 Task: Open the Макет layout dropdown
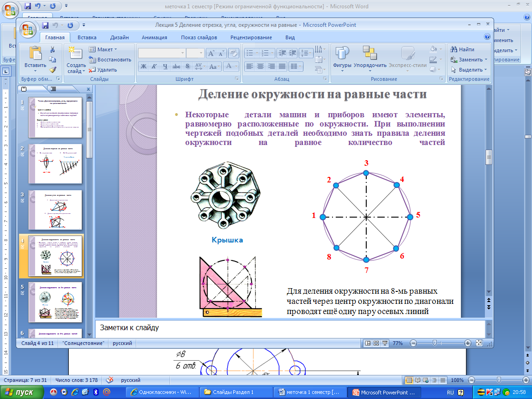pos(103,49)
